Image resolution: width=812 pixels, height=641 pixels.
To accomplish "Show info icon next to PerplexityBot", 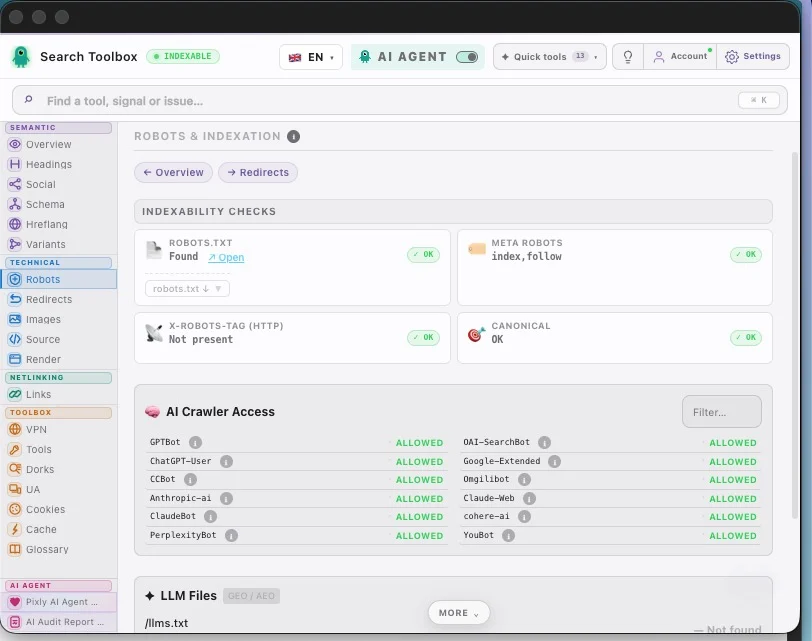I will (231, 535).
